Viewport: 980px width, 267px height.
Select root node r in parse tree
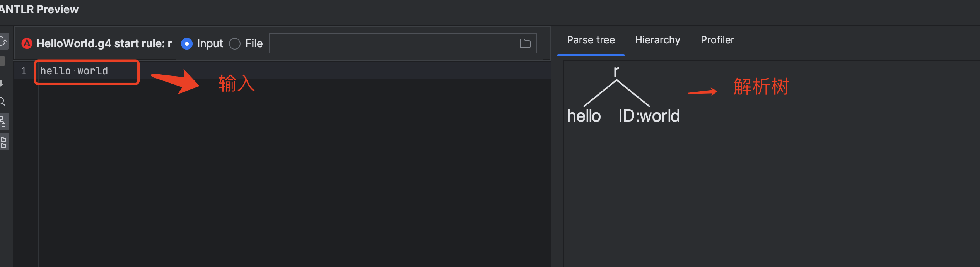tap(616, 71)
